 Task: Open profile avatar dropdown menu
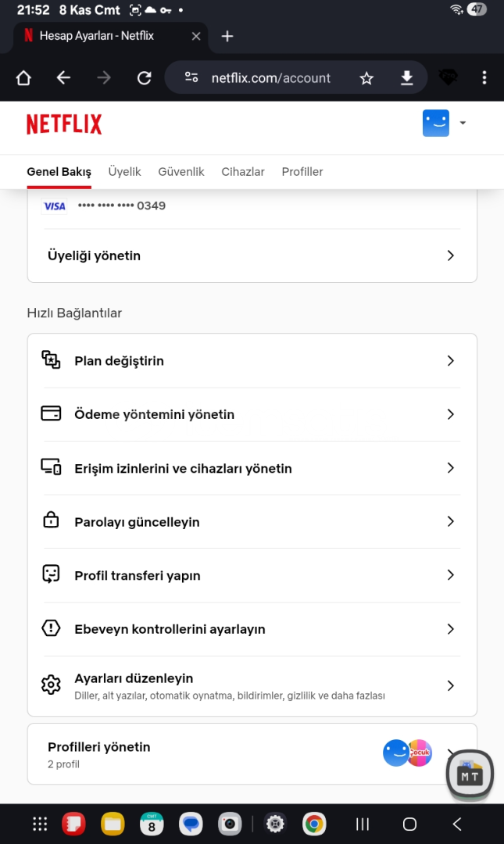point(444,123)
